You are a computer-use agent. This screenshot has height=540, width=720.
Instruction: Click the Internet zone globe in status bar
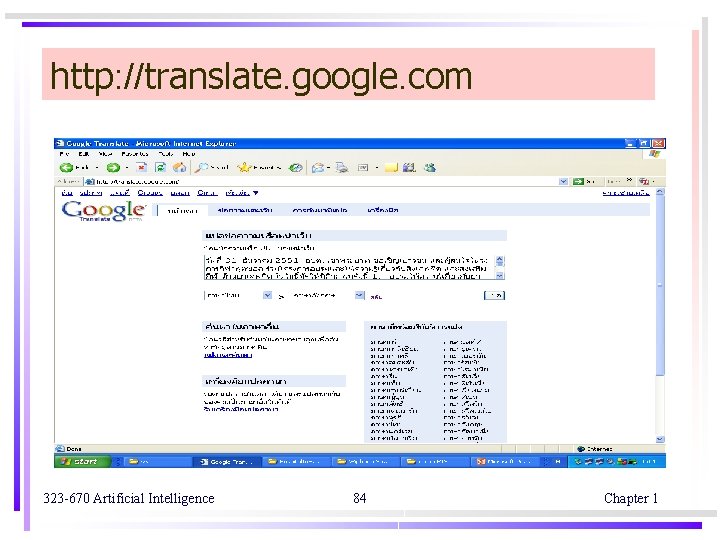pyautogui.click(x=581, y=449)
